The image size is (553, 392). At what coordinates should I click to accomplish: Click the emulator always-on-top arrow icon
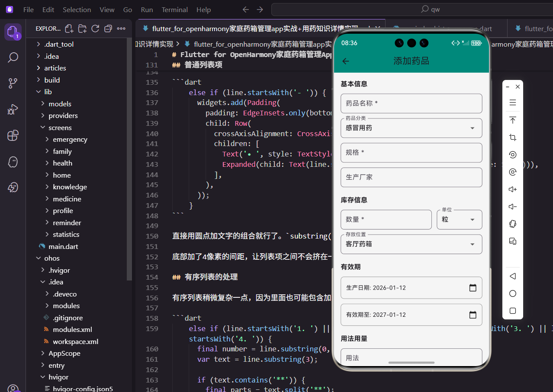point(513,120)
